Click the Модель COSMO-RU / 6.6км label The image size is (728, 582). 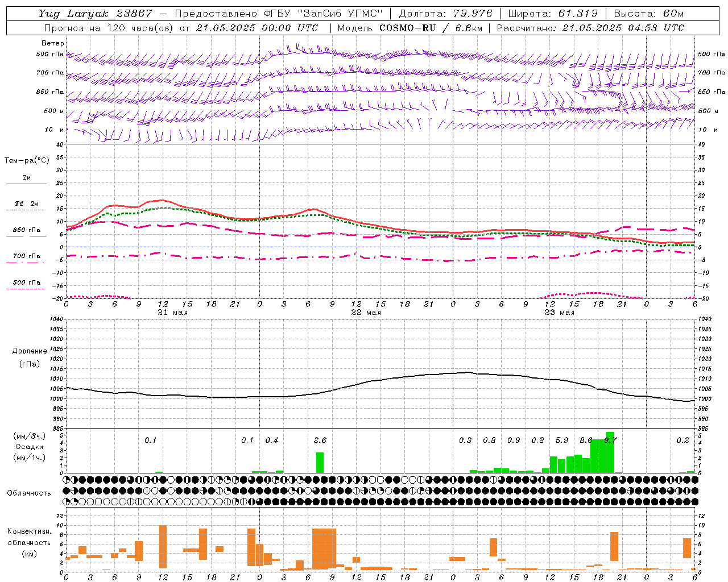point(409,28)
